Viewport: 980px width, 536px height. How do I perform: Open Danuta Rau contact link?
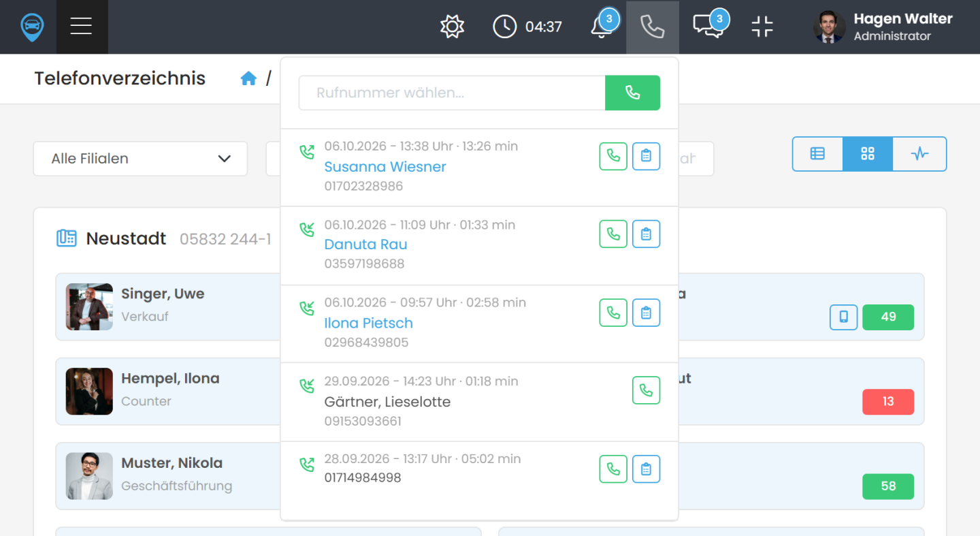(x=365, y=245)
